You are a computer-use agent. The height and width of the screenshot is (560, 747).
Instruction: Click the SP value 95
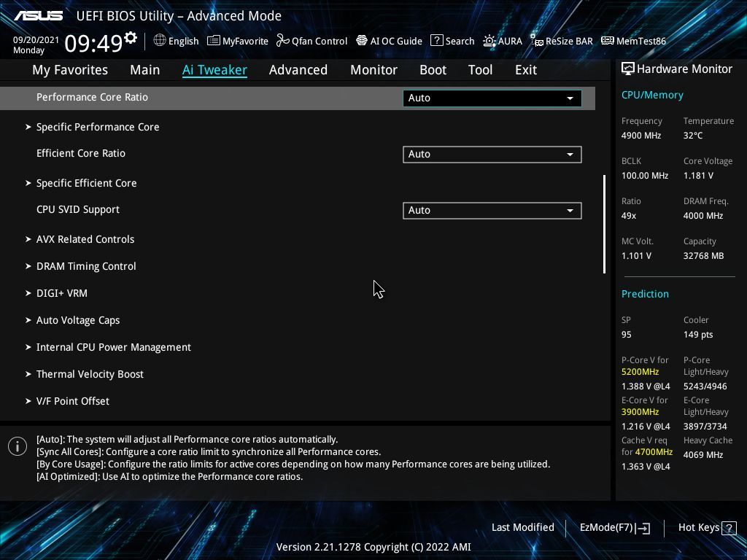coord(626,335)
